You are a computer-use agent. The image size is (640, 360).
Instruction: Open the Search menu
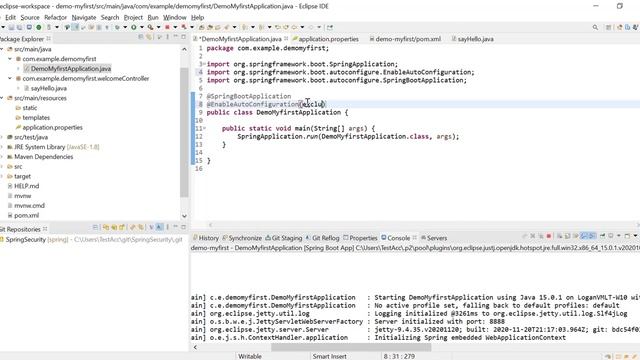110,18
